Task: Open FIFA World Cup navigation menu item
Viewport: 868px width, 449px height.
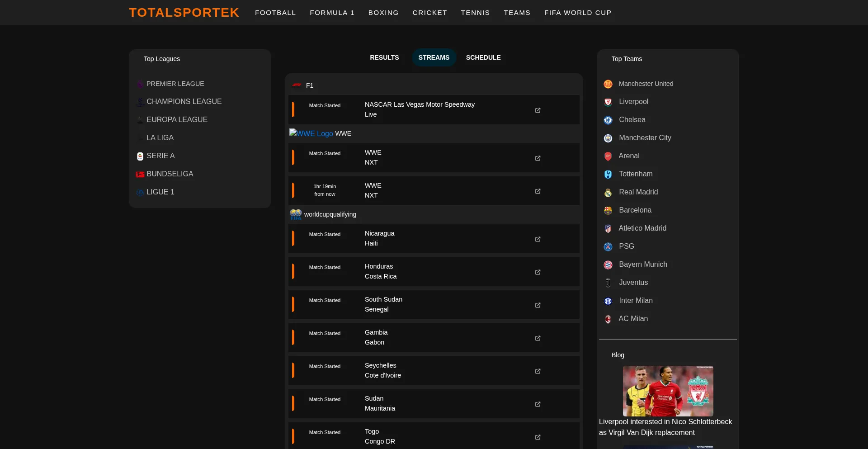Action: pyautogui.click(x=577, y=13)
